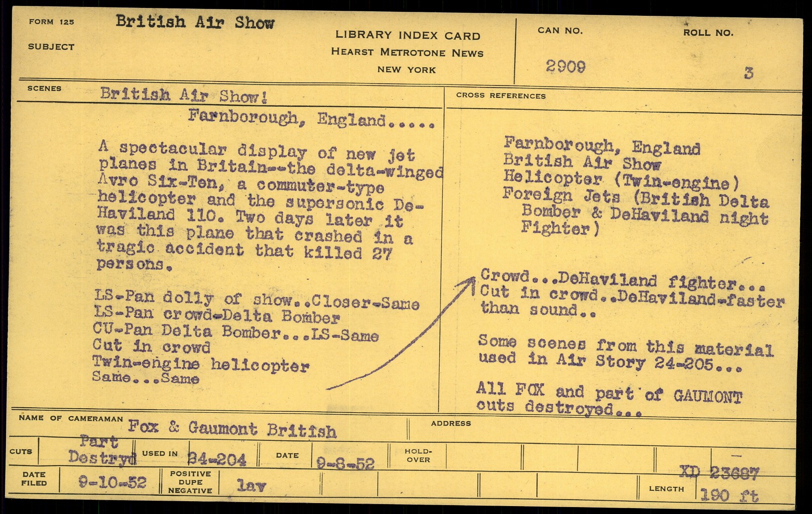Image resolution: width=812 pixels, height=514 pixels.
Task: Click the cameraman name 'Fox & Gaumont British'
Action: click(x=232, y=429)
